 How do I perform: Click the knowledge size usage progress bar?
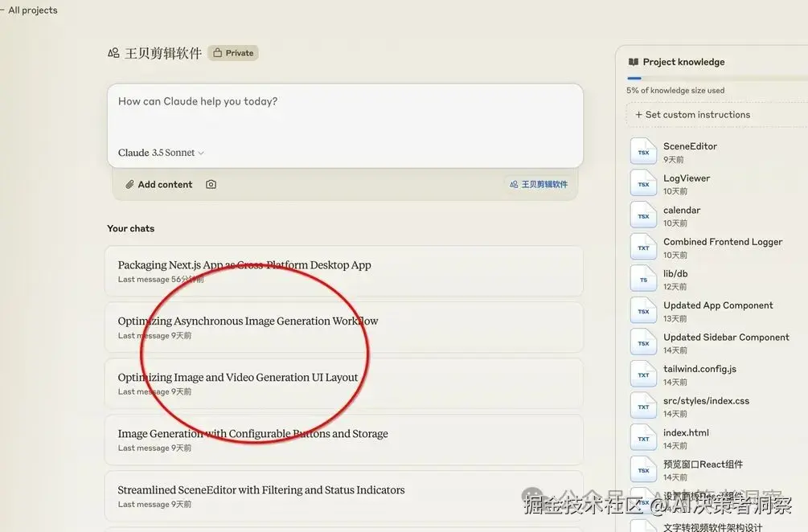pyautogui.click(x=717, y=78)
